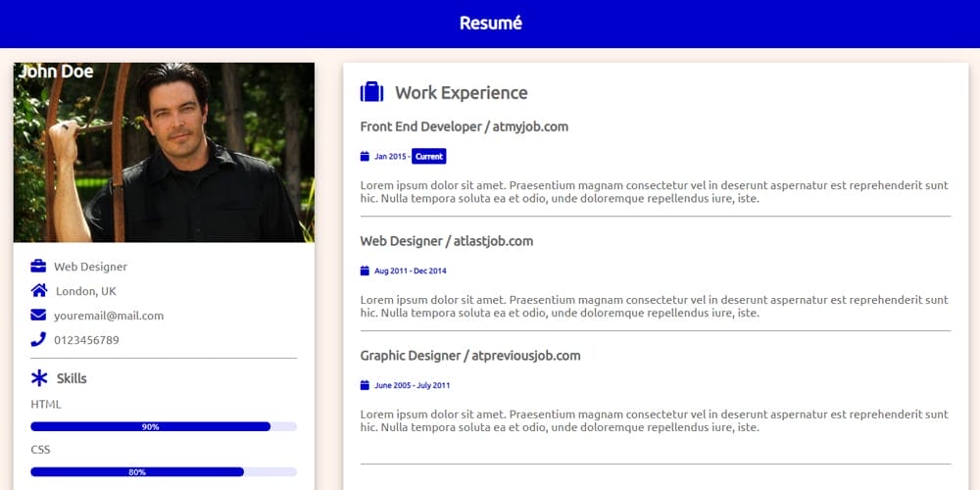The width and height of the screenshot is (980, 490).
Task: Click the CSS 80% skill bar
Action: [x=163, y=471]
